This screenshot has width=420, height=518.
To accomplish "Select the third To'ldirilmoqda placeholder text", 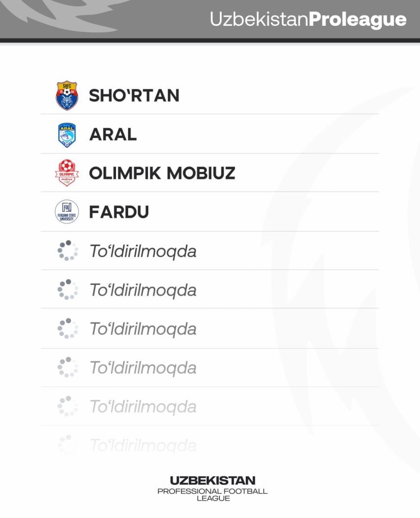I will 143,329.
